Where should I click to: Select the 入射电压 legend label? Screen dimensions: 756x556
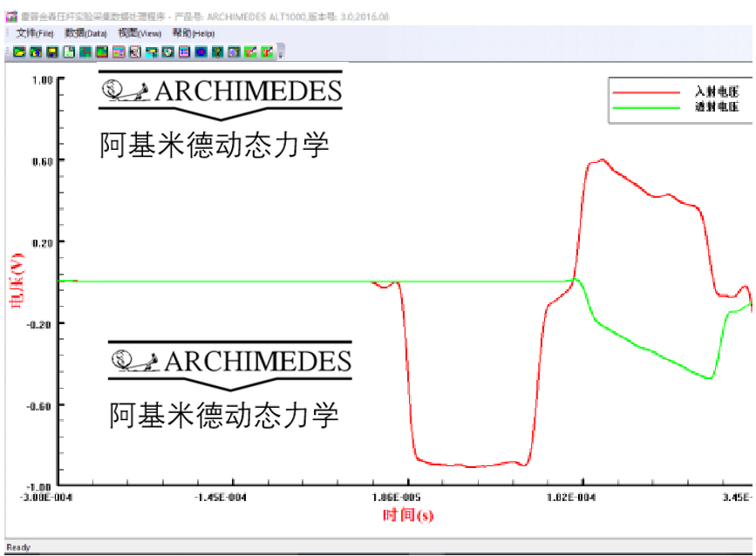pyautogui.click(x=717, y=92)
